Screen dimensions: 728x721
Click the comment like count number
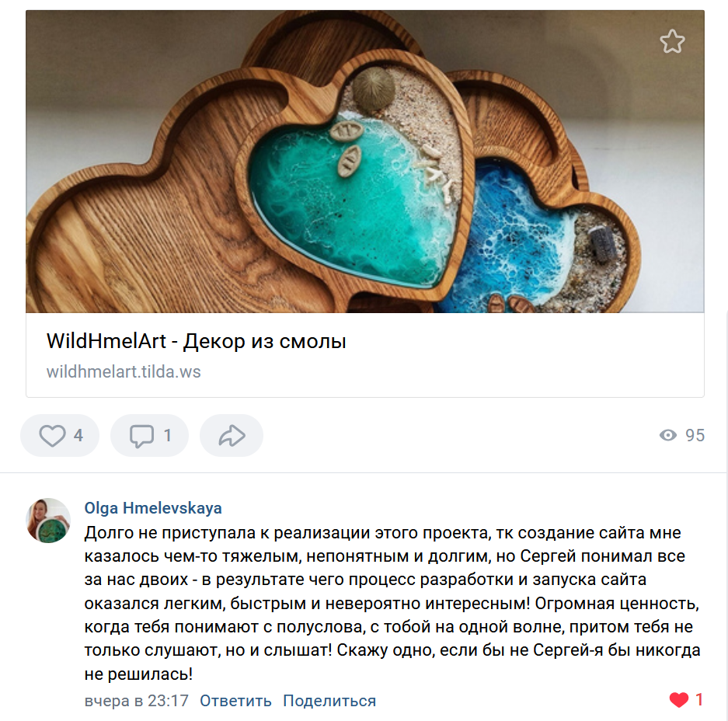[x=699, y=700]
